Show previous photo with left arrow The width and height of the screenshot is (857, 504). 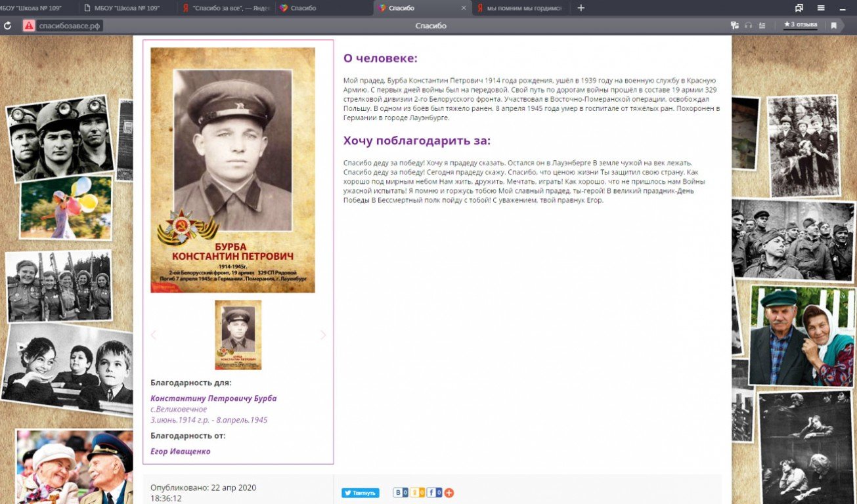pos(154,335)
